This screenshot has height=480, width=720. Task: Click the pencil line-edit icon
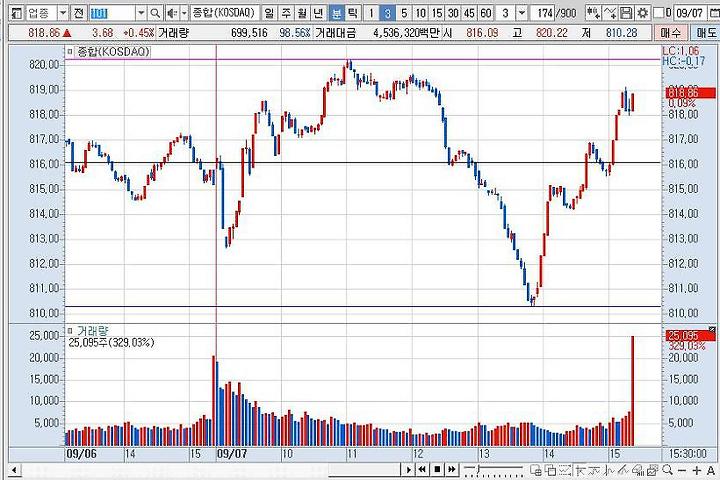[x=624, y=470]
